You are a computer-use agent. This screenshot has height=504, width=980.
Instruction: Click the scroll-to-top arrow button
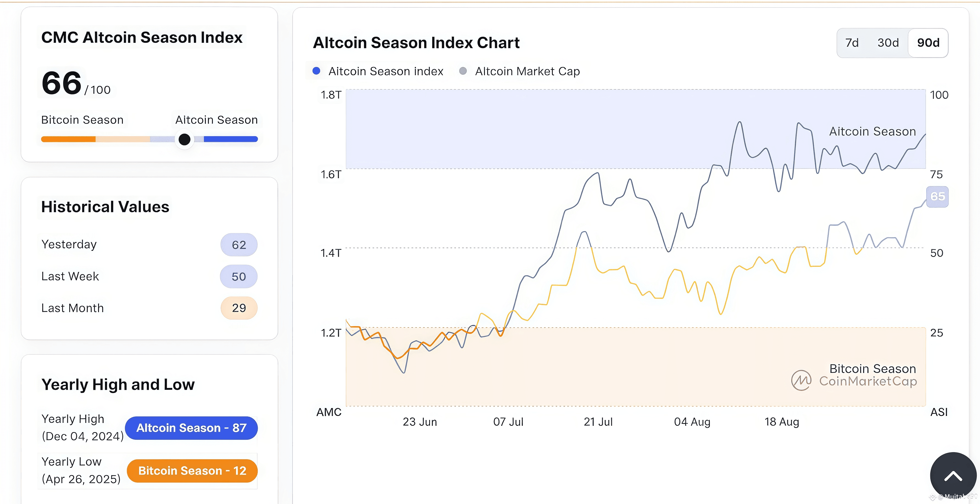click(953, 475)
